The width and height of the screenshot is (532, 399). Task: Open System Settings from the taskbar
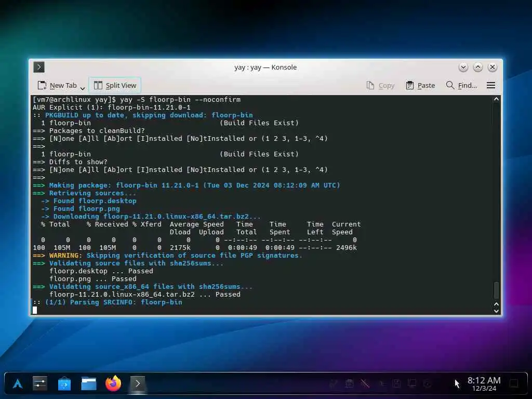40,384
